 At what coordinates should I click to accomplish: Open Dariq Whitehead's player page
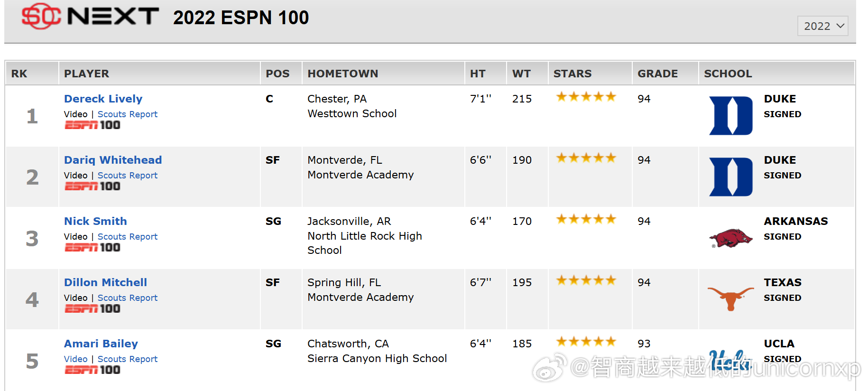click(113, 160)
